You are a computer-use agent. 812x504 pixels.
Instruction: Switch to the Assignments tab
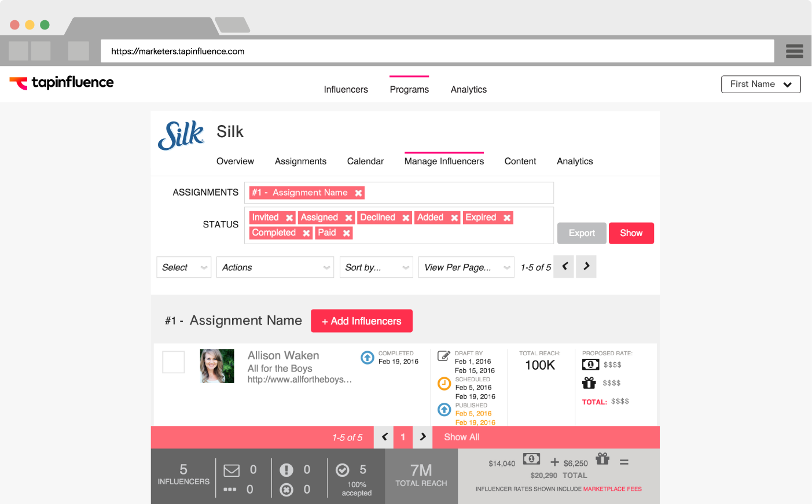tap(300, 161)
